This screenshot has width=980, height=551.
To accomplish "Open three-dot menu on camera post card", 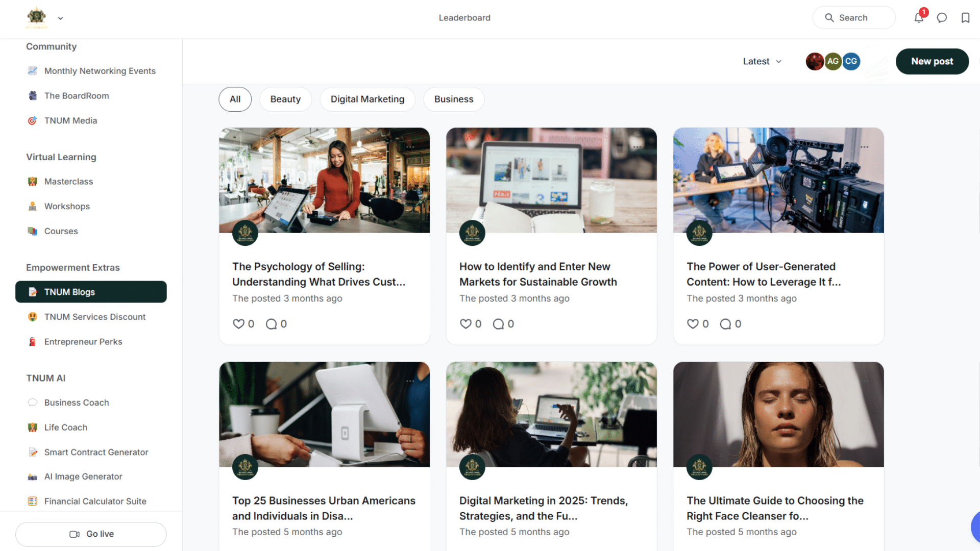I will [x=864, y=147].
